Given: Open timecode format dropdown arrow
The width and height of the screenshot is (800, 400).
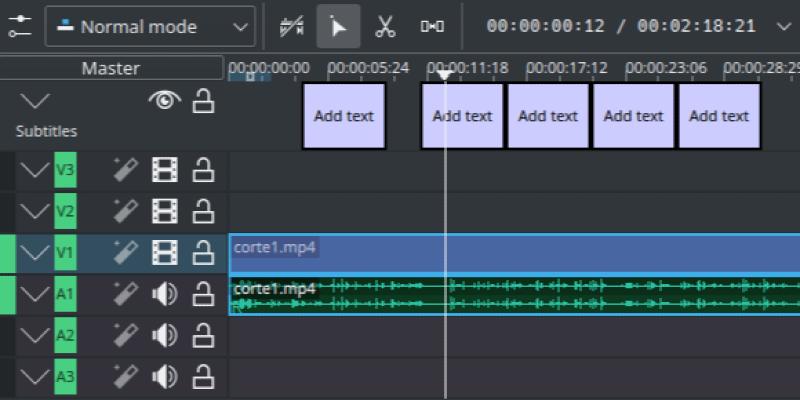Looking at the screenshot, I should coord(783,26).
